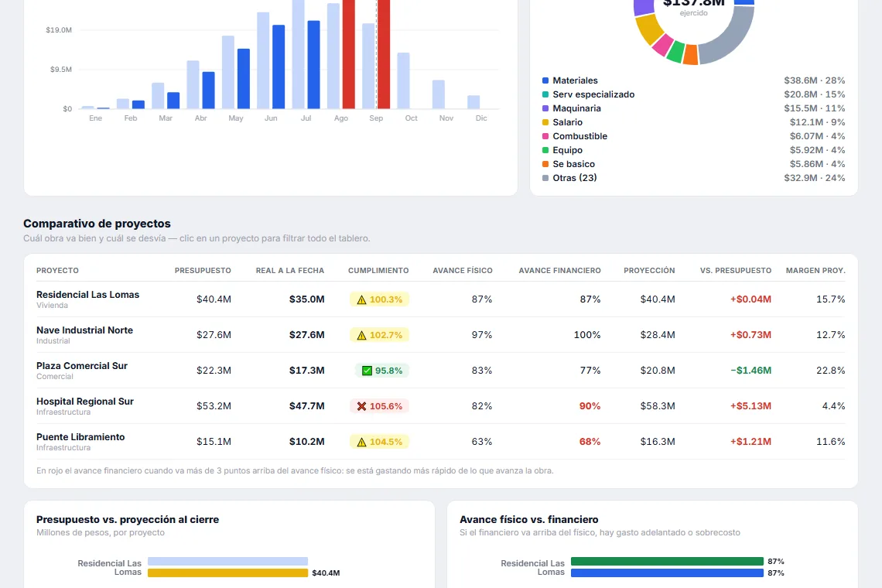Click the green Equipo legend swatch

[x=545, y=150]
